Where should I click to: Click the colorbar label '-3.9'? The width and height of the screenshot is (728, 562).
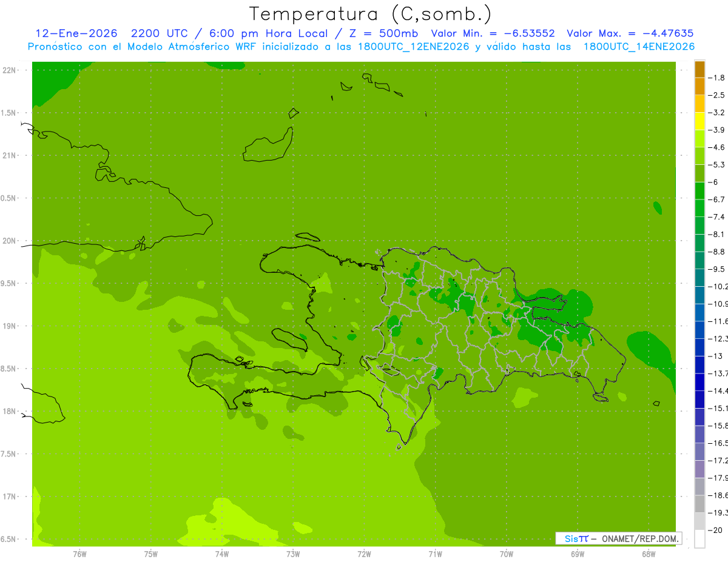coord(716,130)
